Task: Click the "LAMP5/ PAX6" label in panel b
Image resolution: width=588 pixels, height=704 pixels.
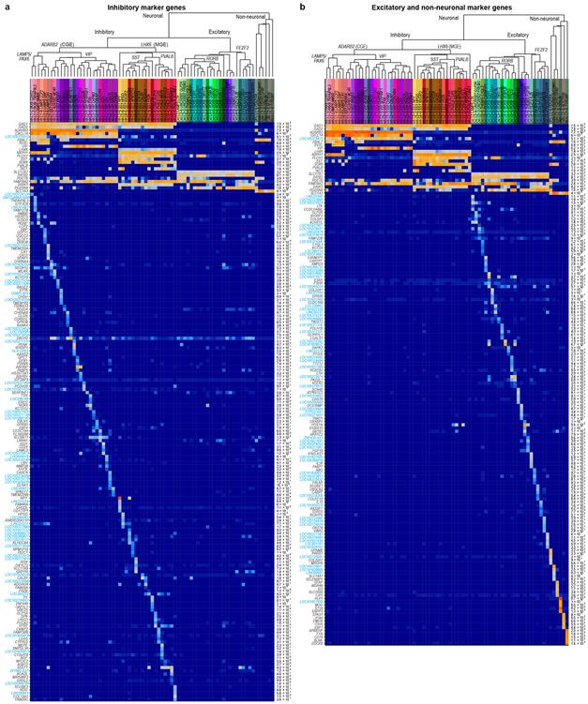Action: (319, 58)
